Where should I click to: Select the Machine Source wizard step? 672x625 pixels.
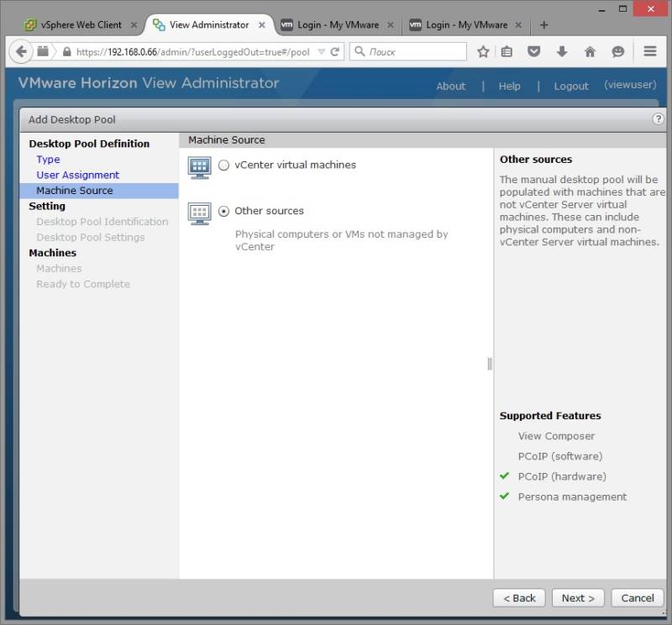tap(99, 191)
